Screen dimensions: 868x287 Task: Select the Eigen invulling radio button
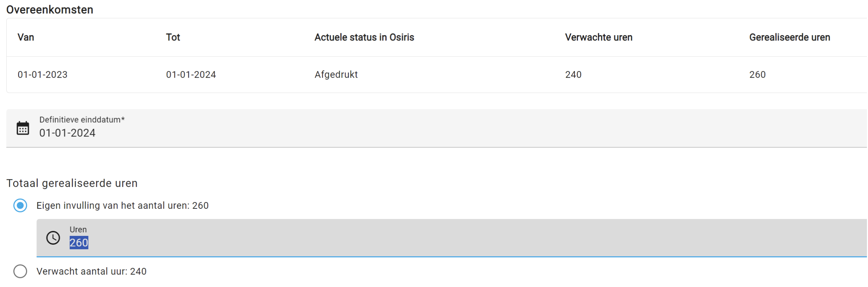point(20,206)
